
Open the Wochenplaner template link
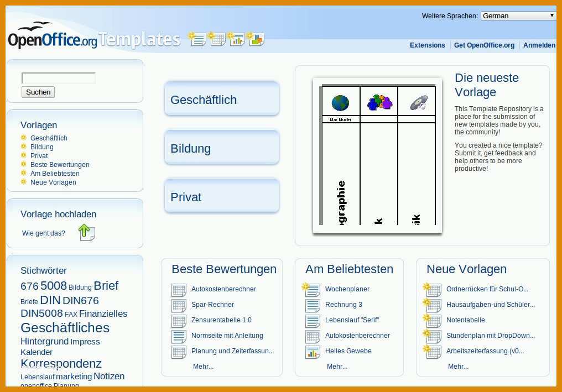[347, 289]
